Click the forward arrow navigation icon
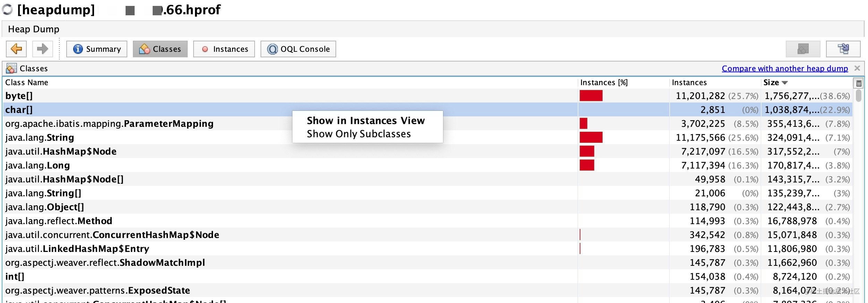The width and height of the screenshot is (868, 303). [x=42, y=49]
